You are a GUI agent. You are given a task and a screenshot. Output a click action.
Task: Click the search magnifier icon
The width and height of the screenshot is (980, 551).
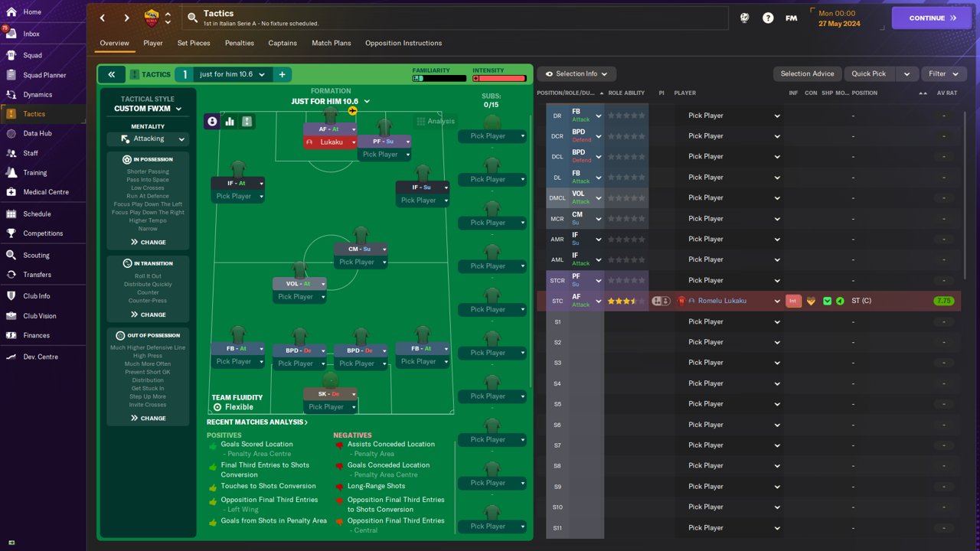[191, 18]
